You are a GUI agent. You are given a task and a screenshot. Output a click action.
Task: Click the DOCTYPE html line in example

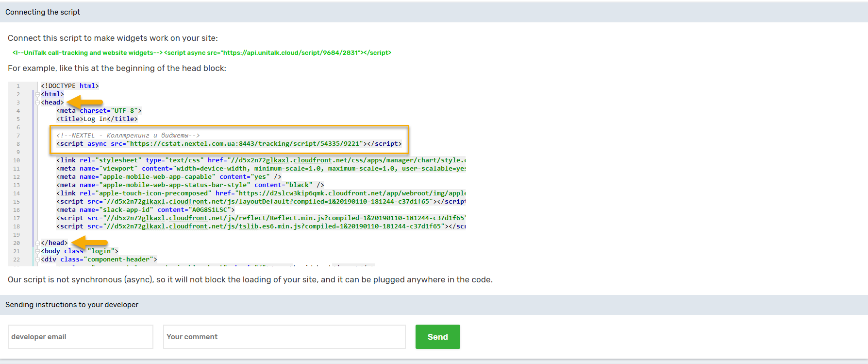(x=69, y=86)
